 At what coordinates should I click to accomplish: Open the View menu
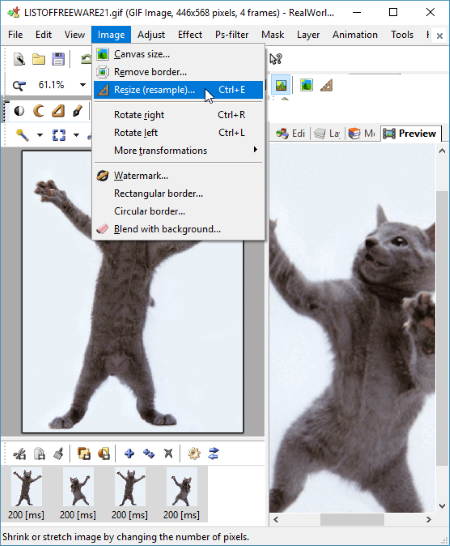pos(75,34)
